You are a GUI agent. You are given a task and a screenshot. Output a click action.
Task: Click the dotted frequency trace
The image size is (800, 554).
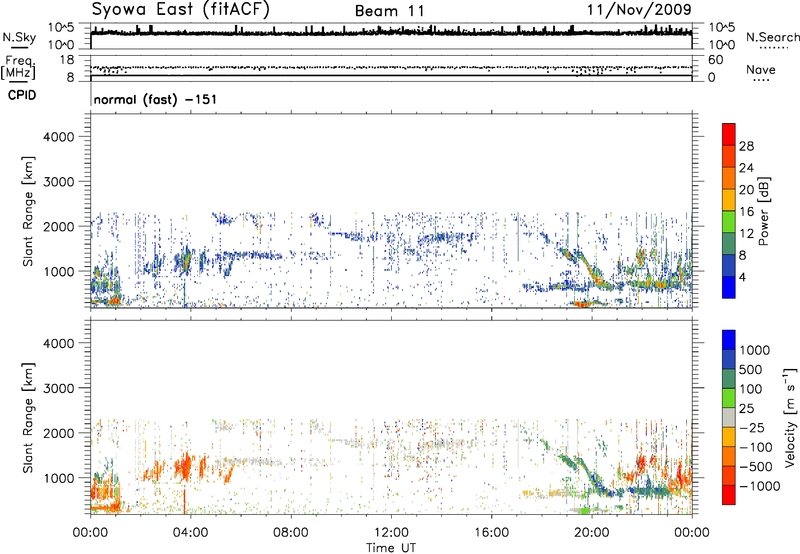point(391,68)
